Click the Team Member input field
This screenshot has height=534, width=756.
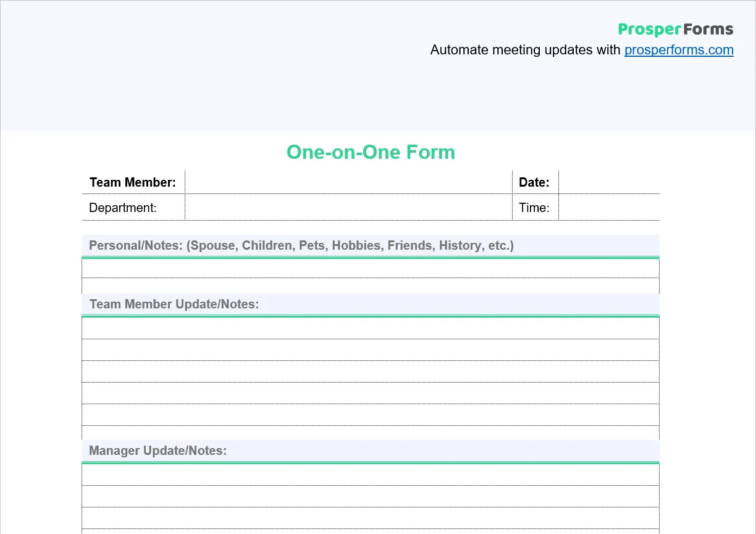348,182
